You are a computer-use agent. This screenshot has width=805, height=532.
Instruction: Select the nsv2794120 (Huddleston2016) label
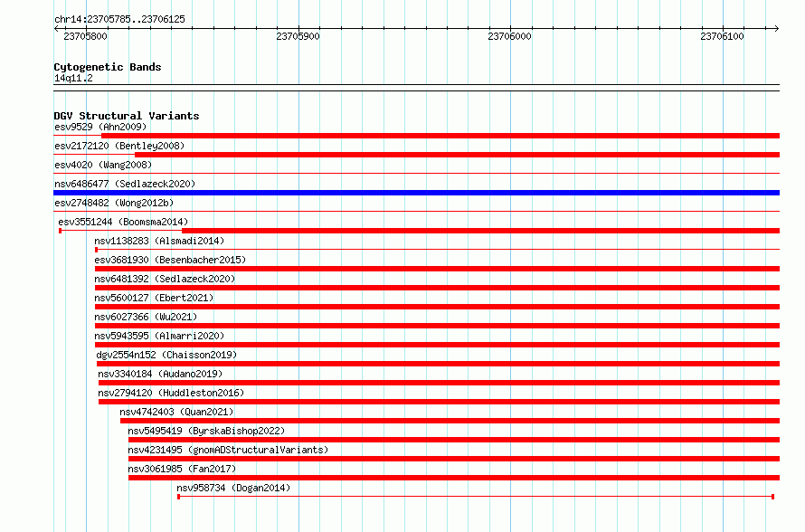pos(171,393)
